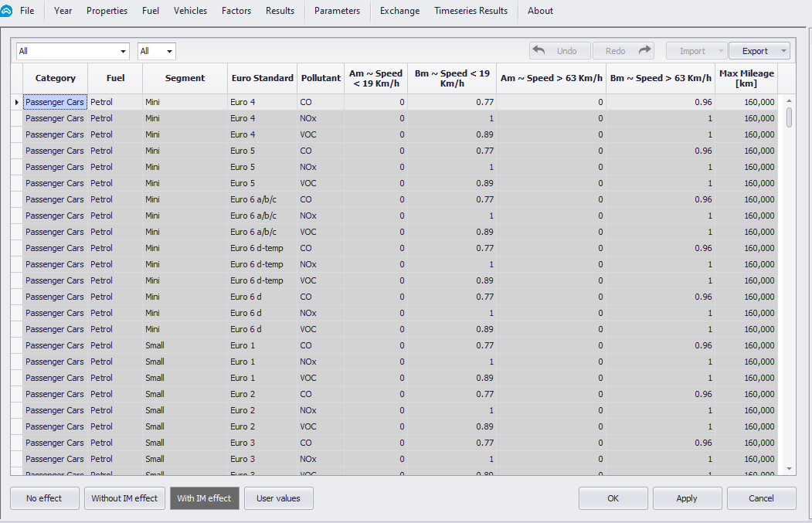Expand the Import dropdown menu
Viewport: 812px width, 523px height.
tap(720, 52)
